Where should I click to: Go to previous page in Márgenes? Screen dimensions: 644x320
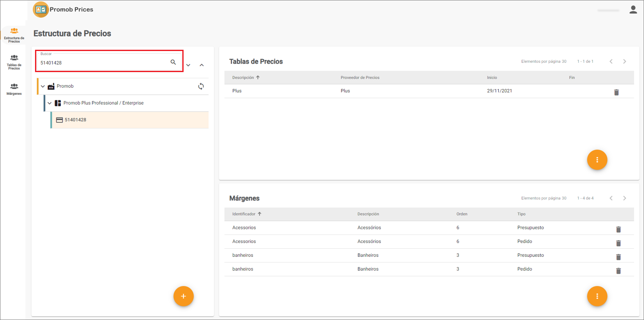tap(611, 198)
